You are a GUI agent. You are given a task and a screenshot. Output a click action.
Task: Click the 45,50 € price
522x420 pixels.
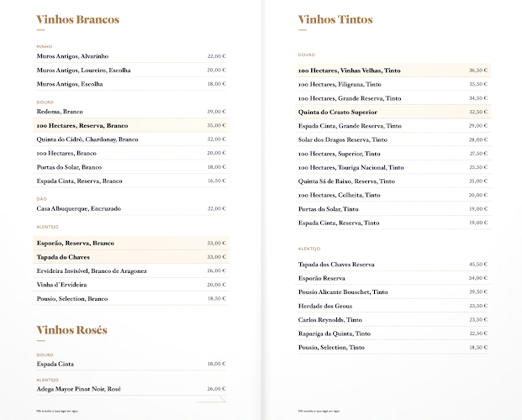(477, 265)
